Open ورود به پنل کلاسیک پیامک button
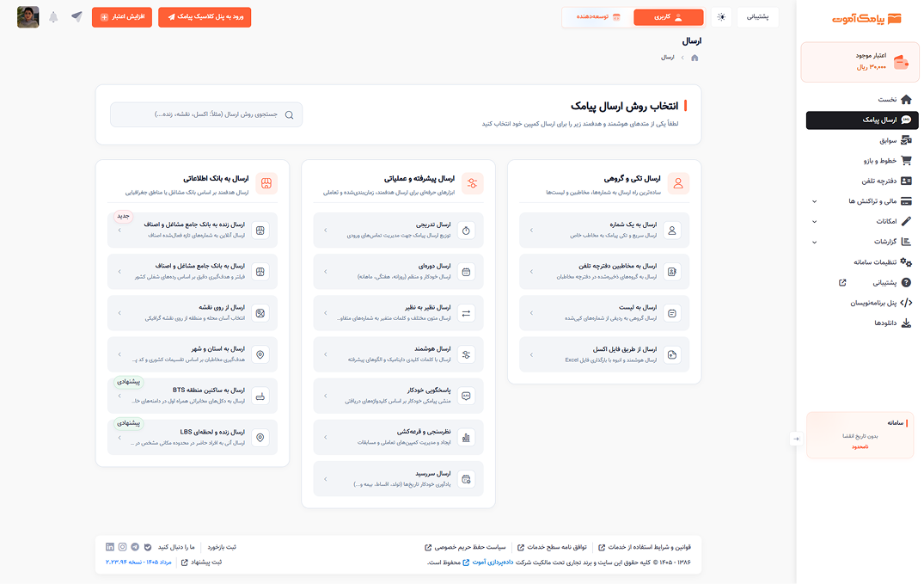 (x=205, y=17)
